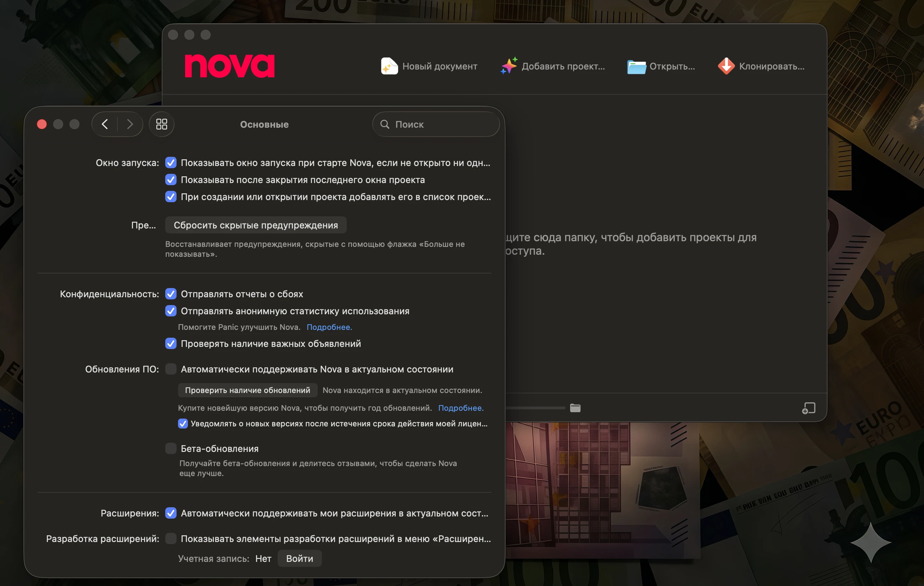The image size is (924, 586).
Task: Uncheck Уведомлять о новых версиях после истечения
Action: [183, 424]
